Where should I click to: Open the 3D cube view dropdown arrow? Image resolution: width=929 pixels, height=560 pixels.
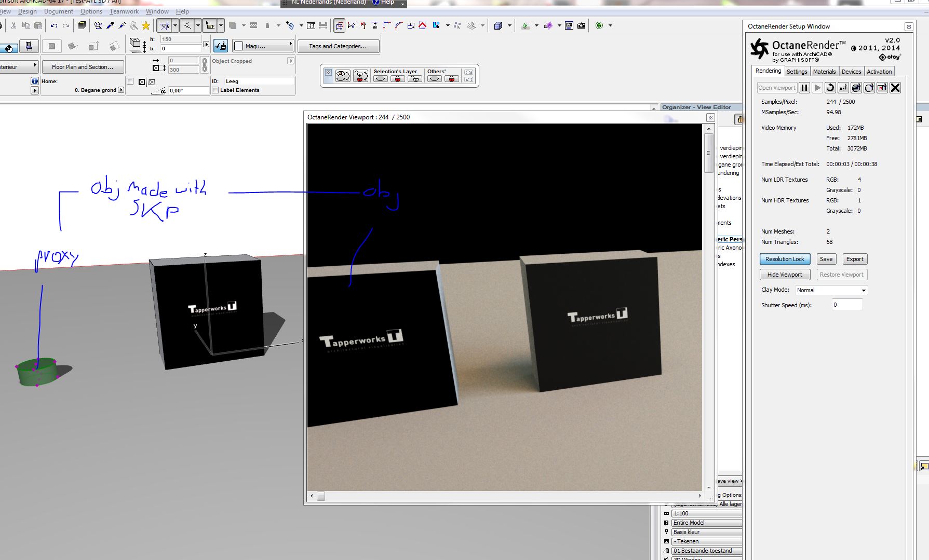coord(509,25)
